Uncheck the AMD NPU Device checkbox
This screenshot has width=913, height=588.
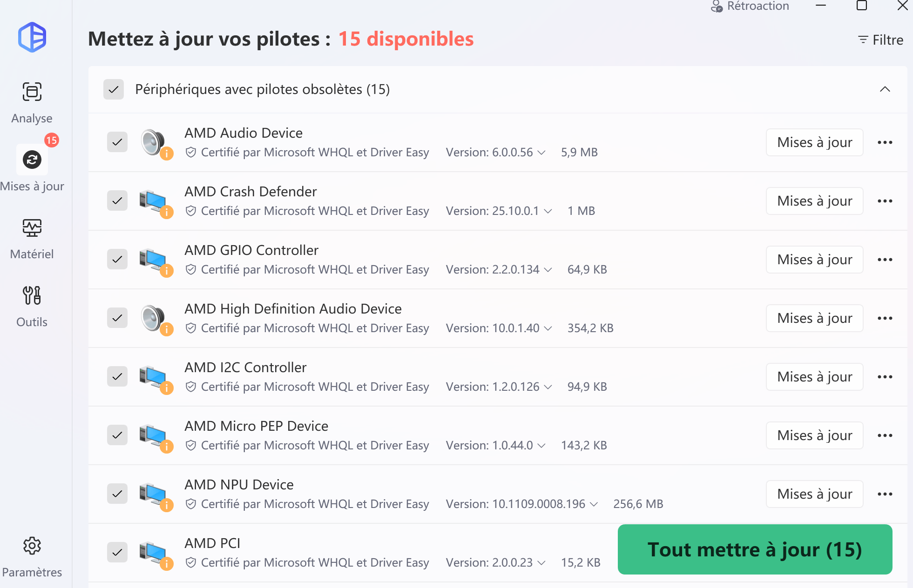117,494
